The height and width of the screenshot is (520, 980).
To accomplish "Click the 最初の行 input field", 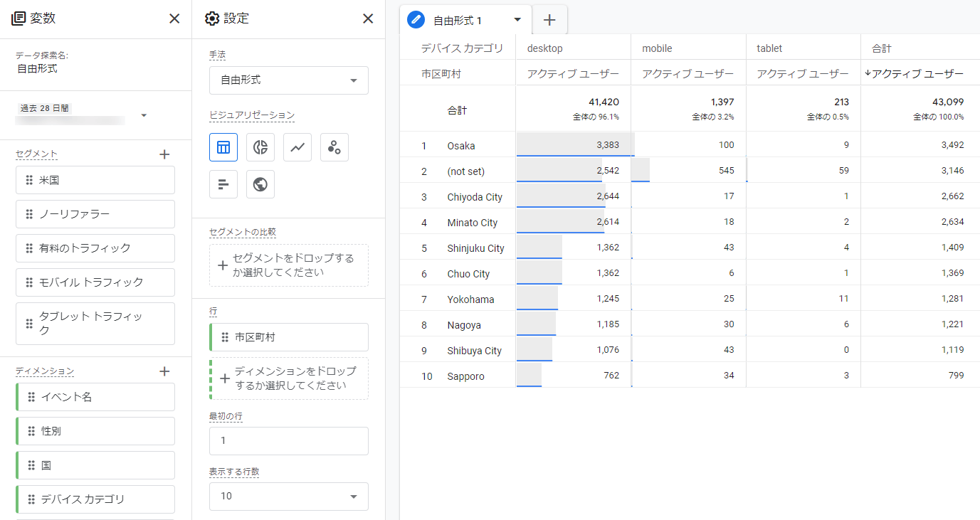I will (289, 441).
